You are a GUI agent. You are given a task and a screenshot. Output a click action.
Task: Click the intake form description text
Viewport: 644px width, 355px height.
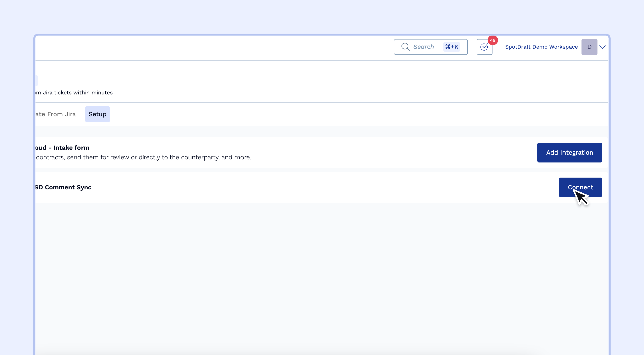[143, 157]
